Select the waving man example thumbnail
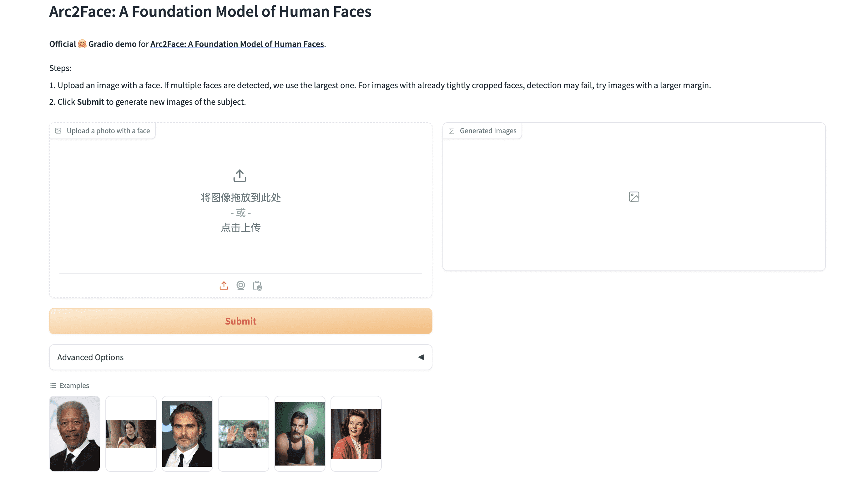Image resolution: width=868 pixels, height=504 pixels. click(x=244, y=434)
